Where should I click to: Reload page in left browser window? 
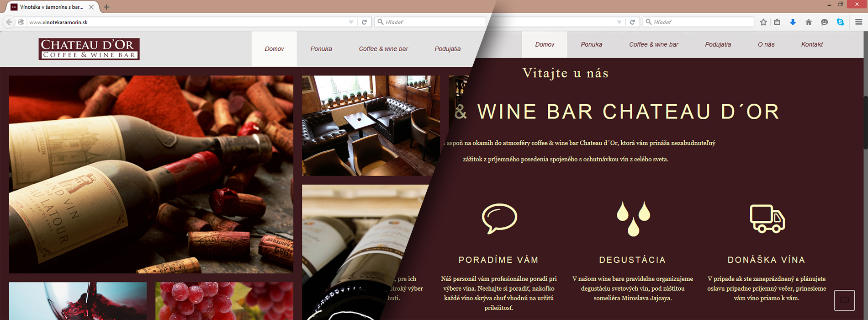coord(364,22)
